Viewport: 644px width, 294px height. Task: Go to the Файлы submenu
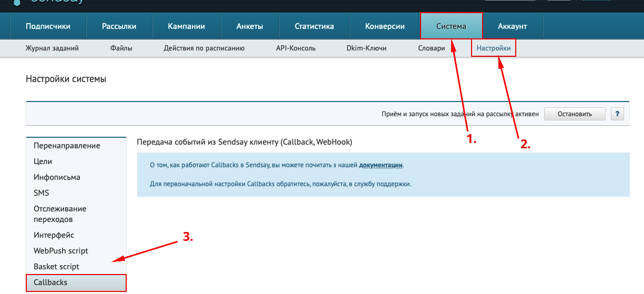[x=121, y=48]
